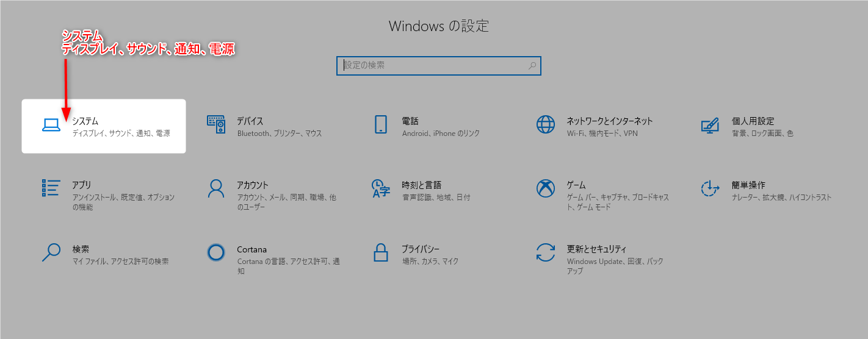Click the text アンインストール、既定値、オプションの機能
Image resolution: width=868 pixels, height=339 pixels.
pyautogui.click(x=123, y=202)
